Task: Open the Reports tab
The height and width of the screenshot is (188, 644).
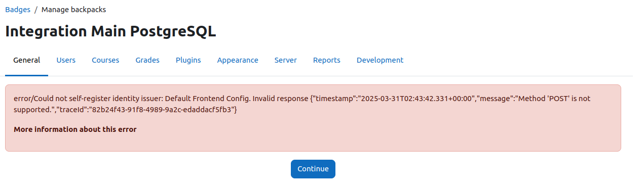Action: click(x=327, y=60)
